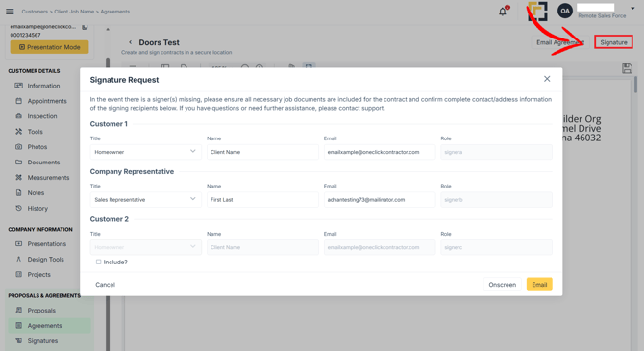Click the Company Representative Name field
The height and width of the screenshot is (351, 644).
click(262, 199)
